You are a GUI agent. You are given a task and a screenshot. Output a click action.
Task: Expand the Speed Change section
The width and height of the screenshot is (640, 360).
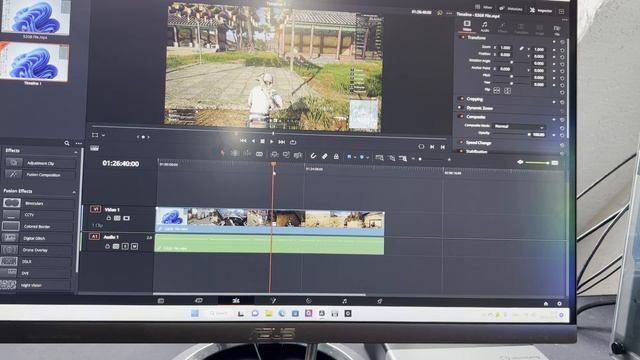point(478,143)
